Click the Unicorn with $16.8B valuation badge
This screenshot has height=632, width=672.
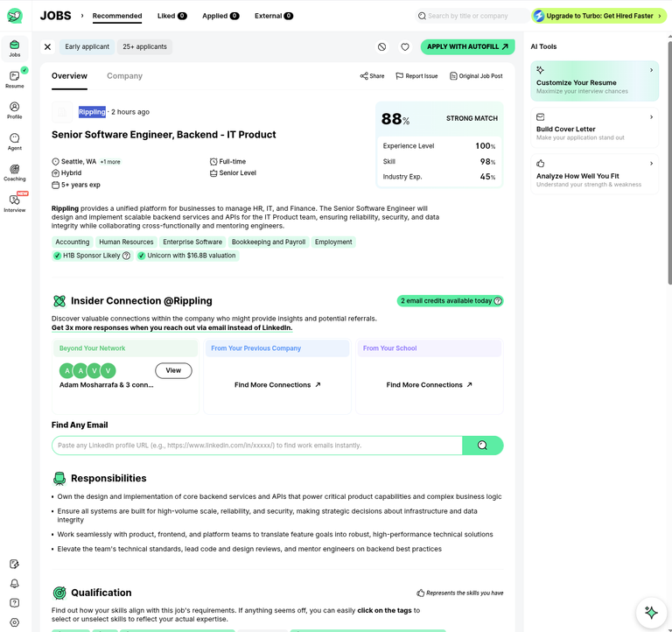pyautogui.click(x=188, y=256)
